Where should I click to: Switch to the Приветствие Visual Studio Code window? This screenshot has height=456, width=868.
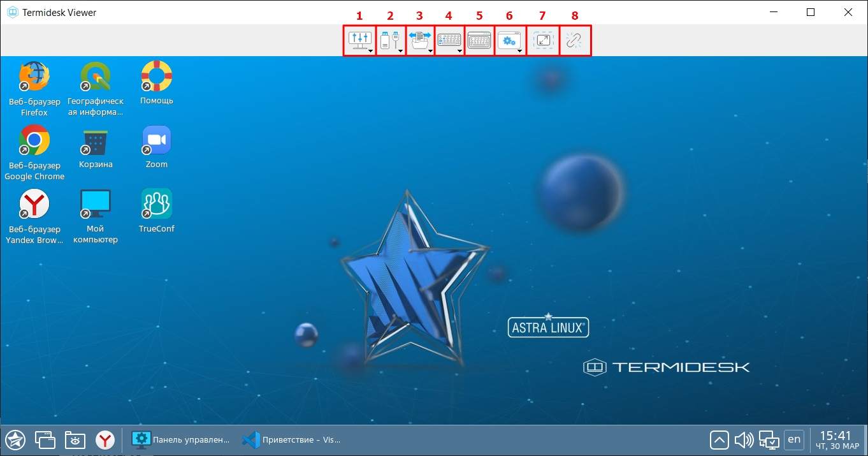point(292,439)
